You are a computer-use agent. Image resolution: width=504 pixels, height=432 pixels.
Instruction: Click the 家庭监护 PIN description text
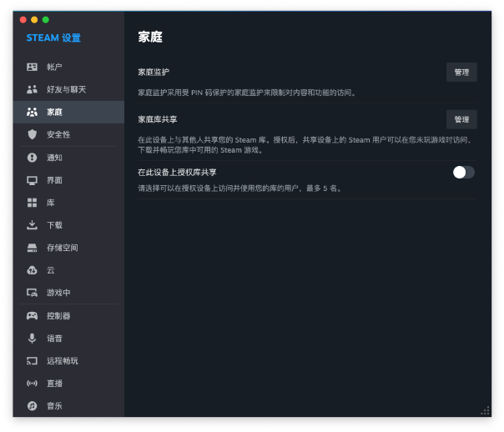click(247, 93)
